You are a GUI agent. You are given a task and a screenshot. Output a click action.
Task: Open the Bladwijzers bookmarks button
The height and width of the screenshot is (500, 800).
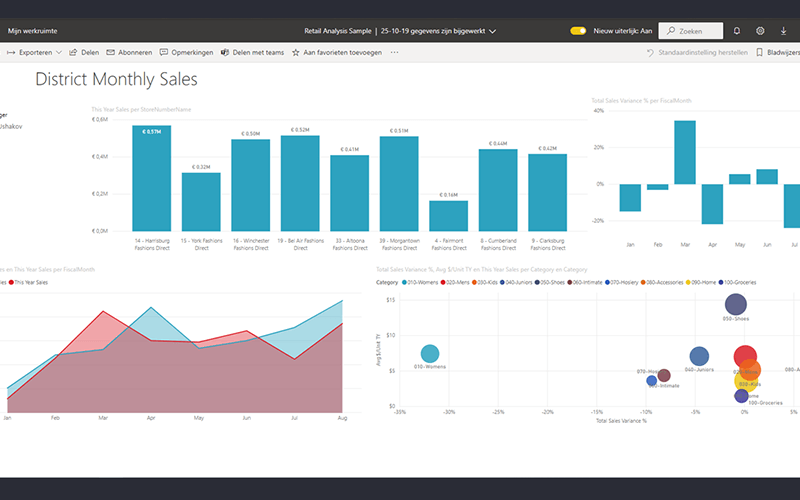[x=778, y=52]
